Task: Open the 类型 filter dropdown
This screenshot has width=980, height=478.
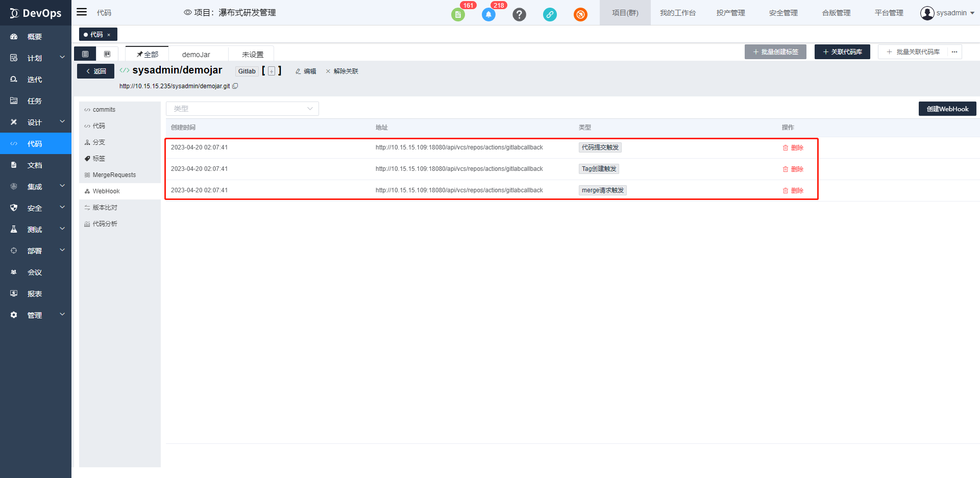Action: [x=242, y=109]
